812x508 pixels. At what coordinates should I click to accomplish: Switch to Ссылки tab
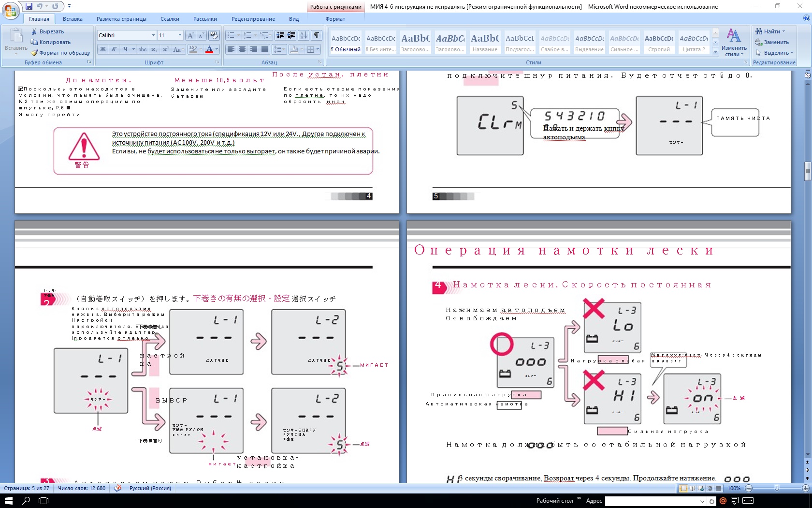[170, 19]
